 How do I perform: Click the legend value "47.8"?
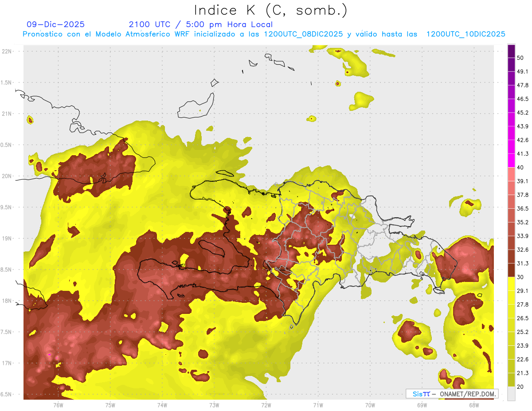523,85
